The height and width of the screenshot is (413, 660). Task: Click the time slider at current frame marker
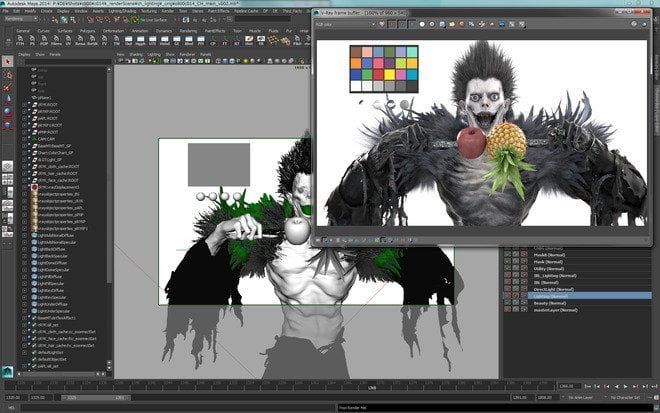[372, 386]
